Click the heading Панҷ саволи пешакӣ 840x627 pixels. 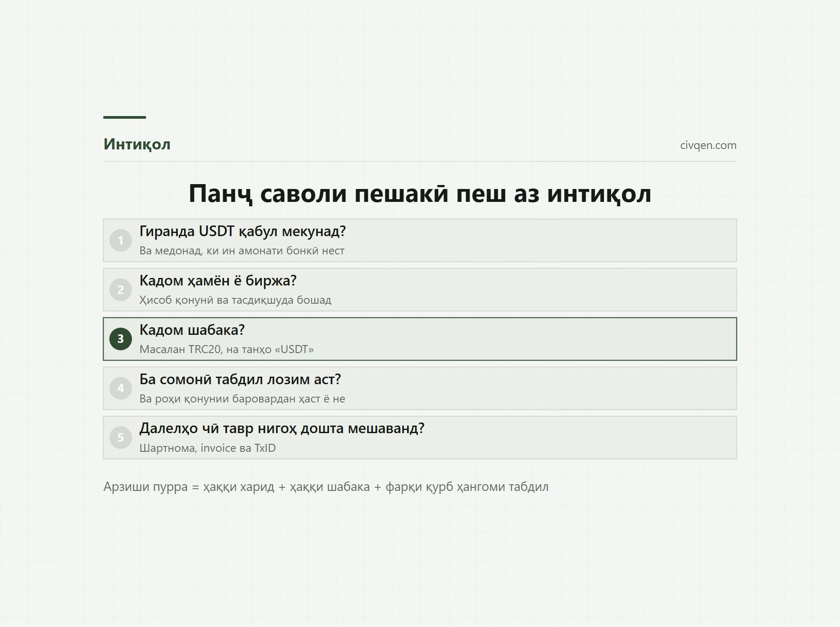click(420, 193)
